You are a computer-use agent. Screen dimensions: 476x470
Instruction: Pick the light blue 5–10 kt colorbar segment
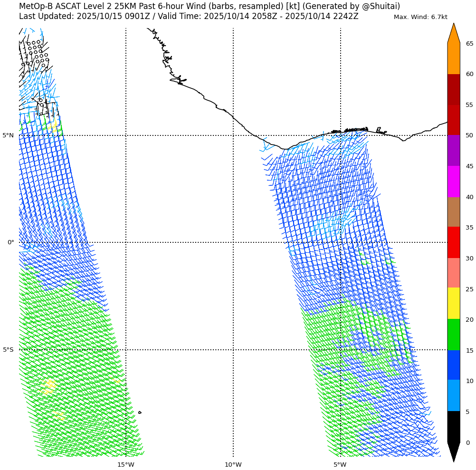tap(453, 395)
